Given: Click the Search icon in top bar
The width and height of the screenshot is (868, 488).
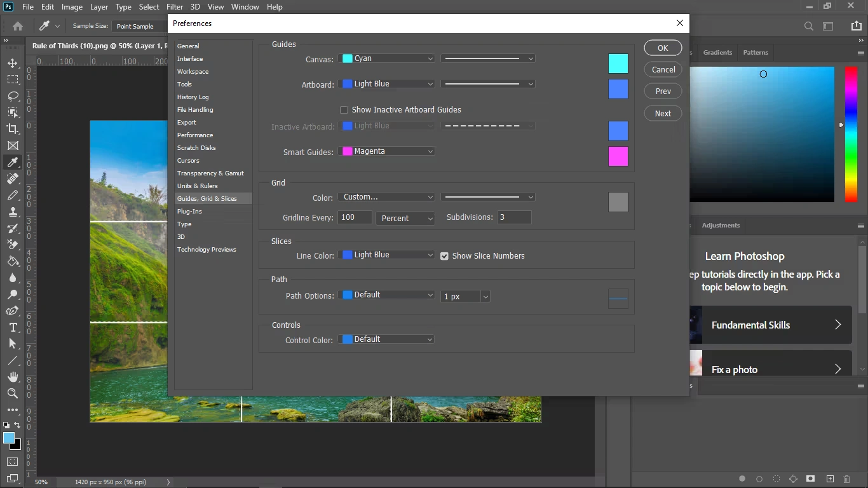Looking at the screenshot, I should 808,26.
